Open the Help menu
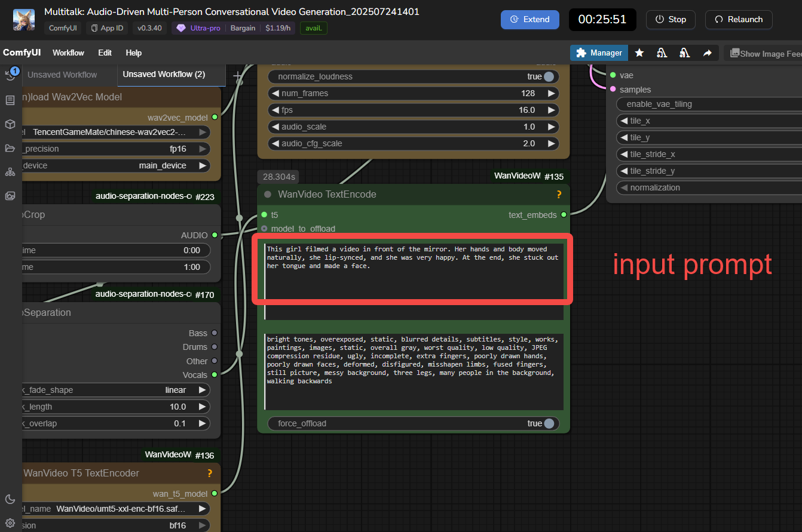This screenshot has height=532, width=802. 134,53
